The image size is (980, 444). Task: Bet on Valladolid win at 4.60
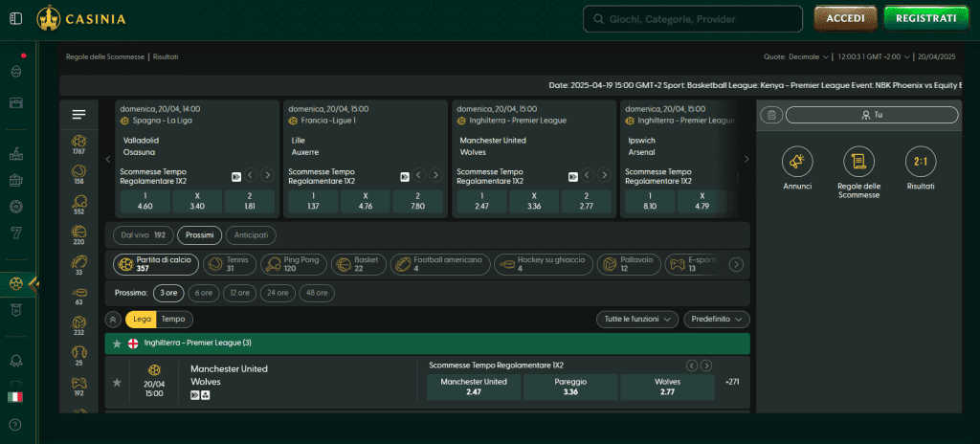(145, 201)
